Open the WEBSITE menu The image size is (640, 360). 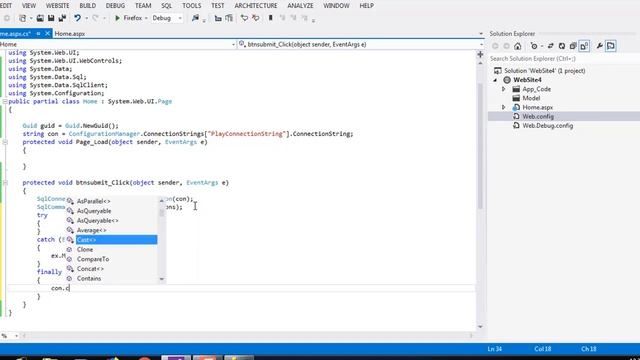coord(57,6)
